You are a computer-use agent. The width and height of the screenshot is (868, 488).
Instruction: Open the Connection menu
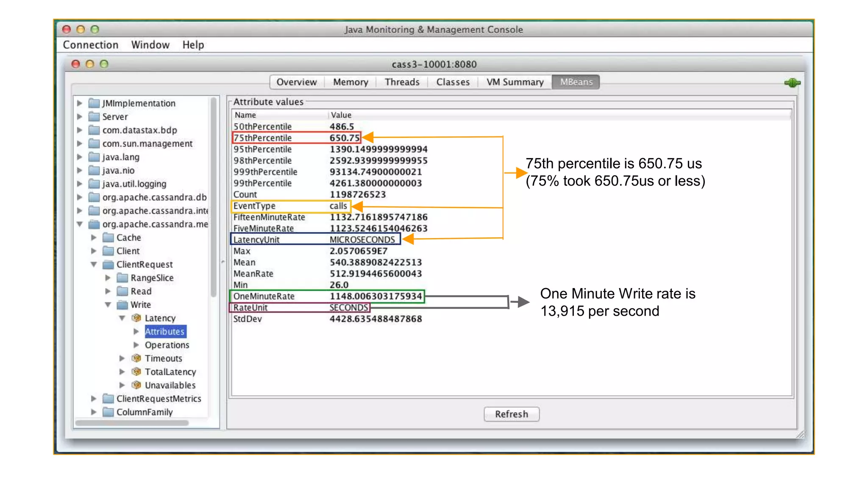click(x=91, y=45)
